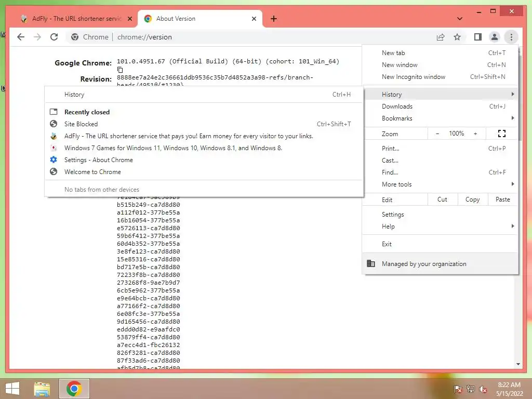Go back to the previous page

point(21,37)
